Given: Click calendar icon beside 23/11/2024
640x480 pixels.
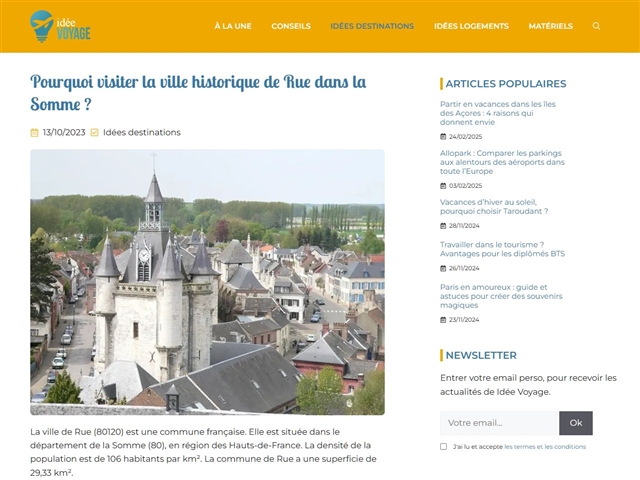Looking at the screenshot, I should click(443, 319).
